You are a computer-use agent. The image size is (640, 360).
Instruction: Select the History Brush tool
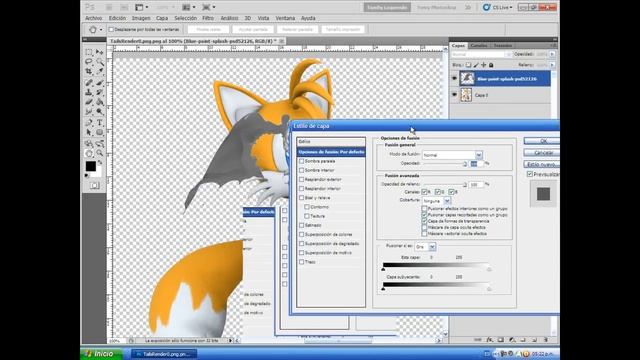100,93
